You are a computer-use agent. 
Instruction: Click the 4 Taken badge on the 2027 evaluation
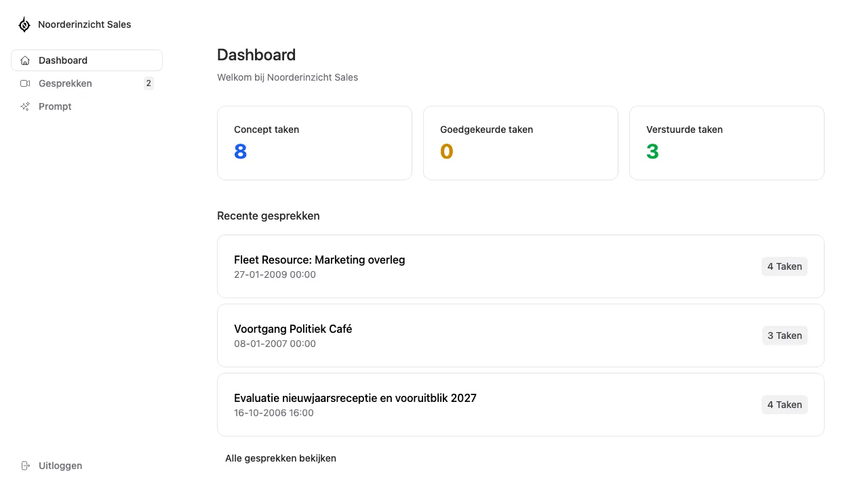click(x=785, y=405)
